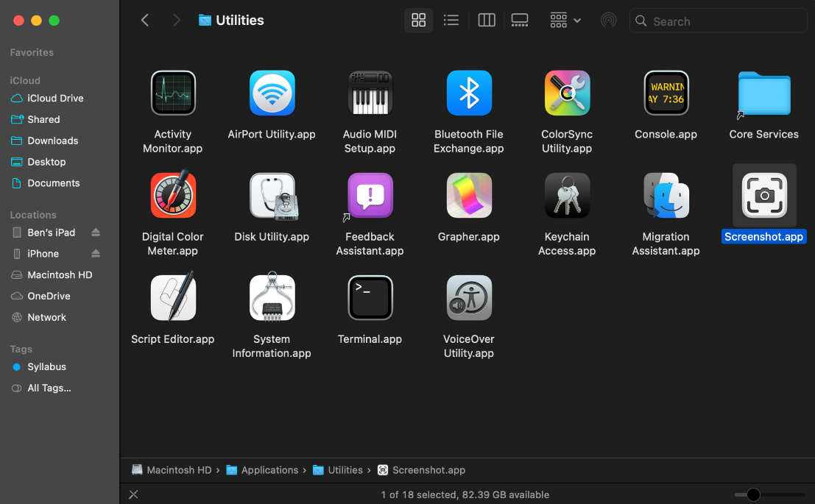Select the ColorSync Utility icon
Screen dimensions: 815x504
pyautogui.click(x=567, y=93)
